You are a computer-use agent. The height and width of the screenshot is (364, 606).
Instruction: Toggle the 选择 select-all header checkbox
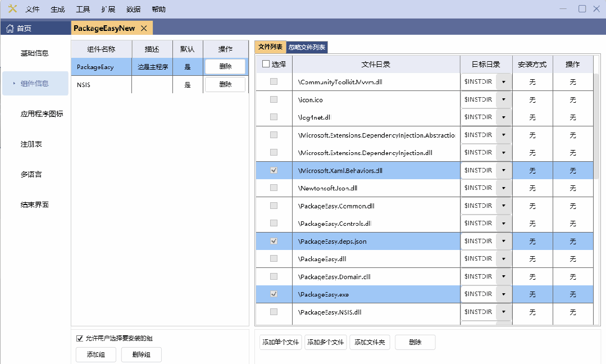coord(266,64)
